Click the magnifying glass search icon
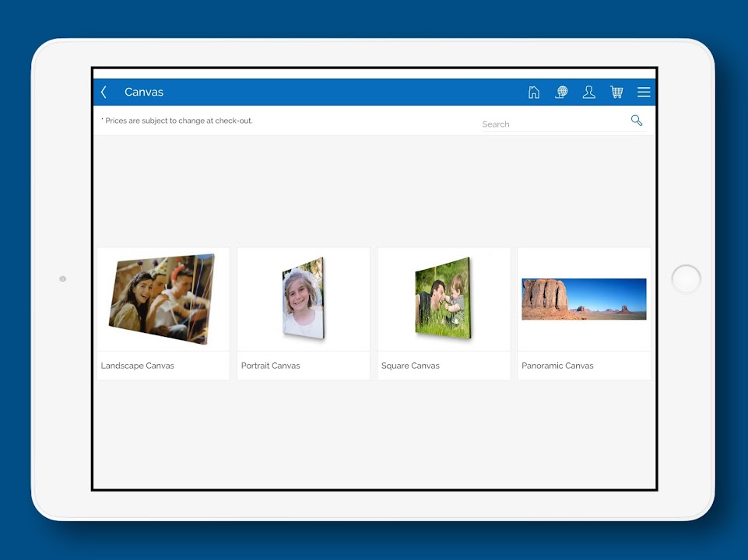748x560 pixels. coord(637,121)
